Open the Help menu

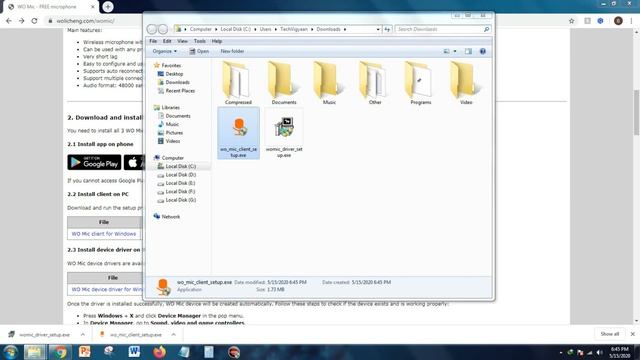(216, 41)
